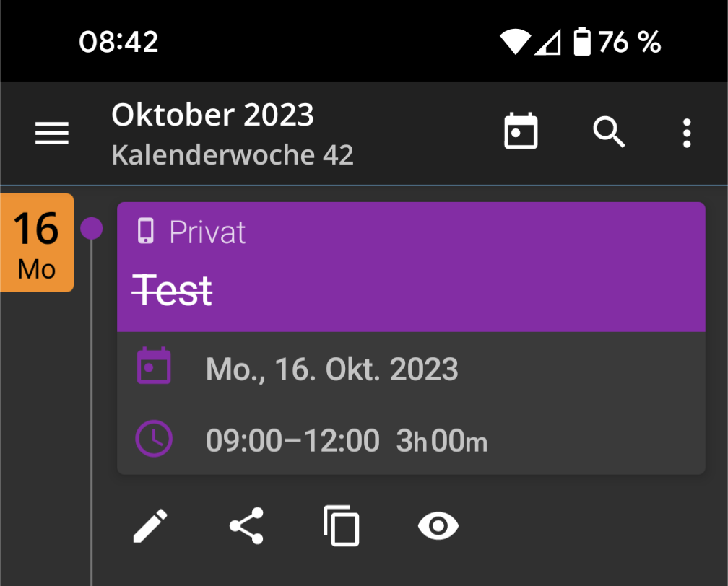
Task: Tap the 09:00–12:00 time range
Action: [x=292, y=440]
